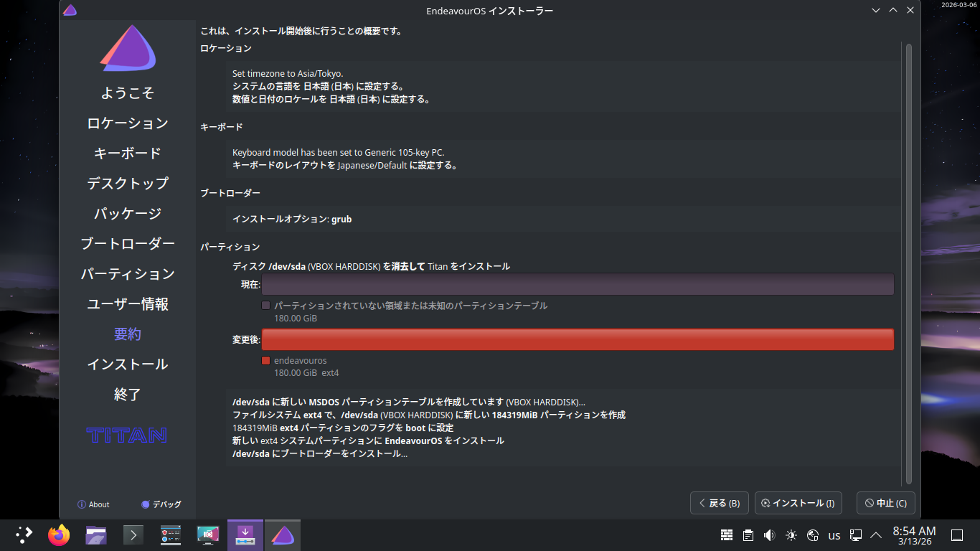Open the application launcher in the taskbar

tap(24, 535)
